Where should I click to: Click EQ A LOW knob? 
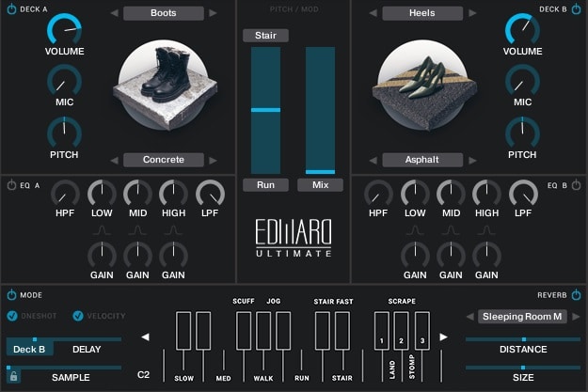click(x=102, y=194)
